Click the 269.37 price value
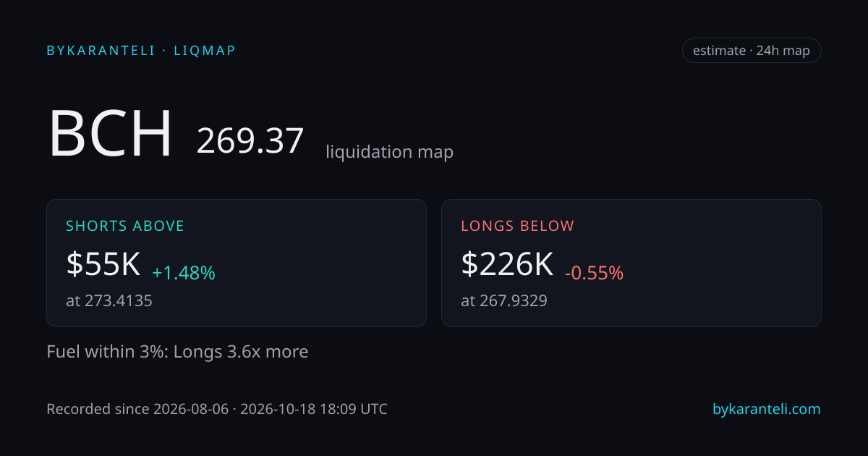This screenshot has height=456, width=868. 250,140
